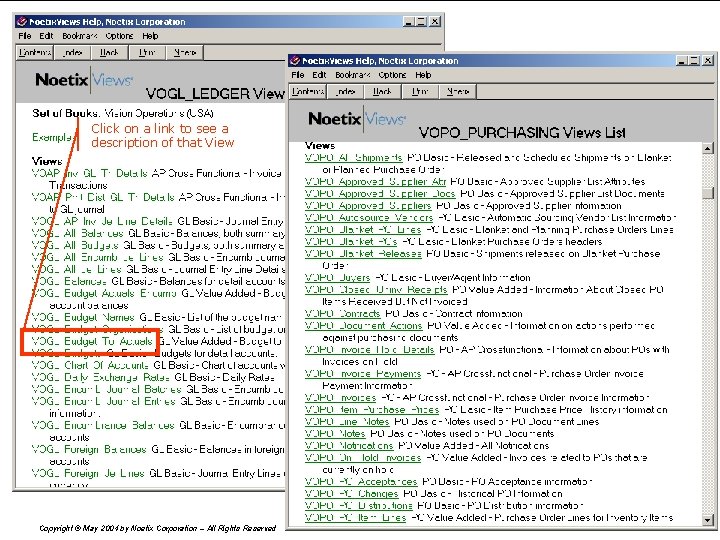Click scroll up arrow in VOPO_PURCHASING views list
This screenshot has height=540, width=720.
click(708, 148)
